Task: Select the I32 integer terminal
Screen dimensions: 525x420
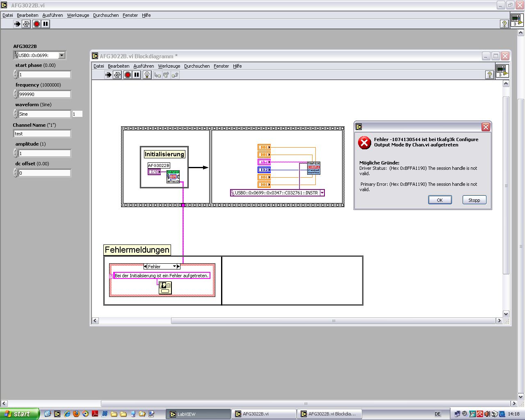Action: coord(264,169)
